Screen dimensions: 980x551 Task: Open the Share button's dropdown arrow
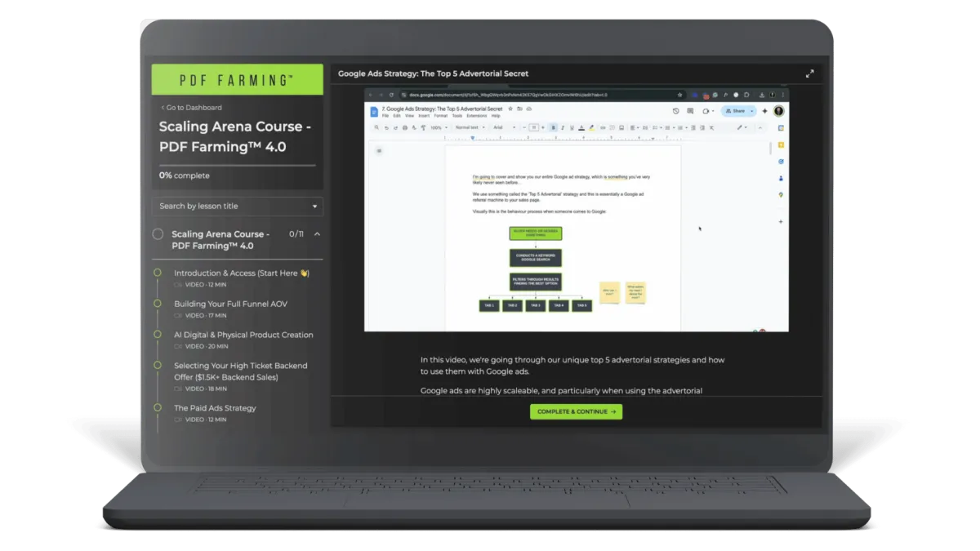[752, 111]
